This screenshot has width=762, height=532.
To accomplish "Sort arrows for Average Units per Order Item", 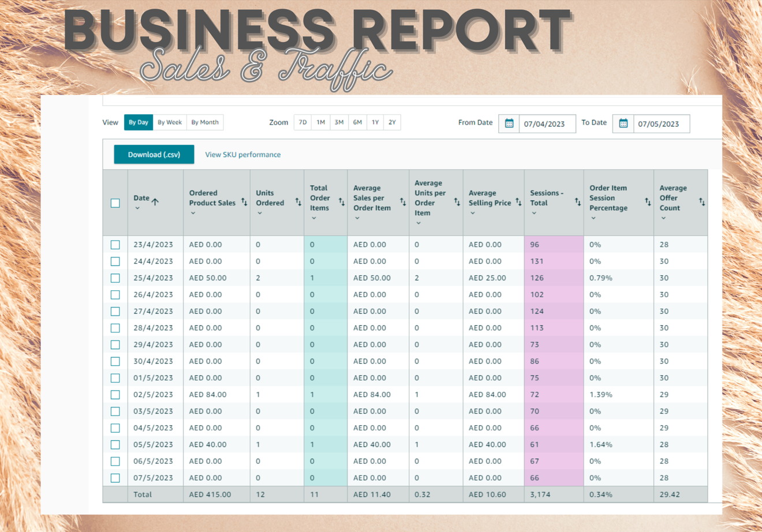I will click(x=457, y=202).
